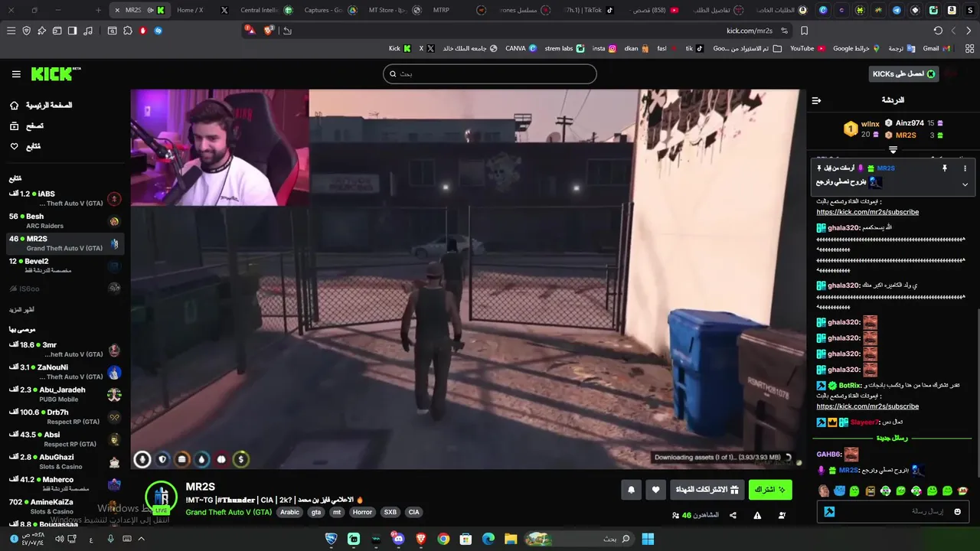Click the chat message input field
Screen dimensions: 980x551
(892, 511)
